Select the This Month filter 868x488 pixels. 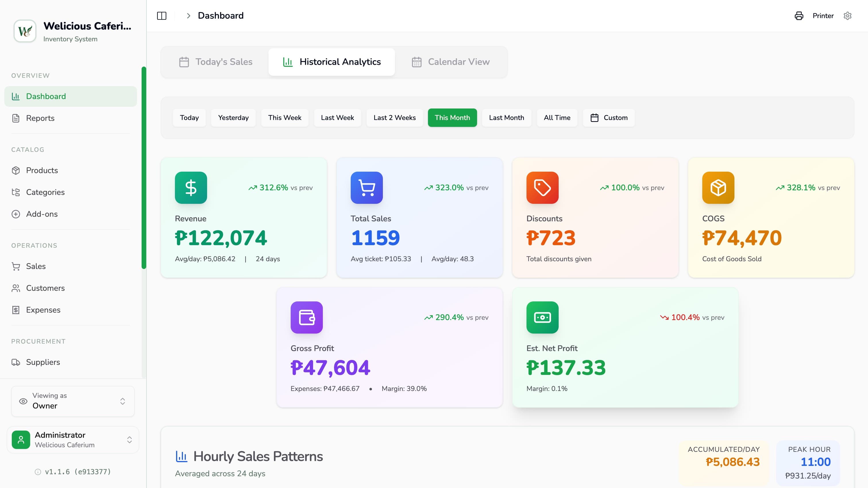point(452,117)
